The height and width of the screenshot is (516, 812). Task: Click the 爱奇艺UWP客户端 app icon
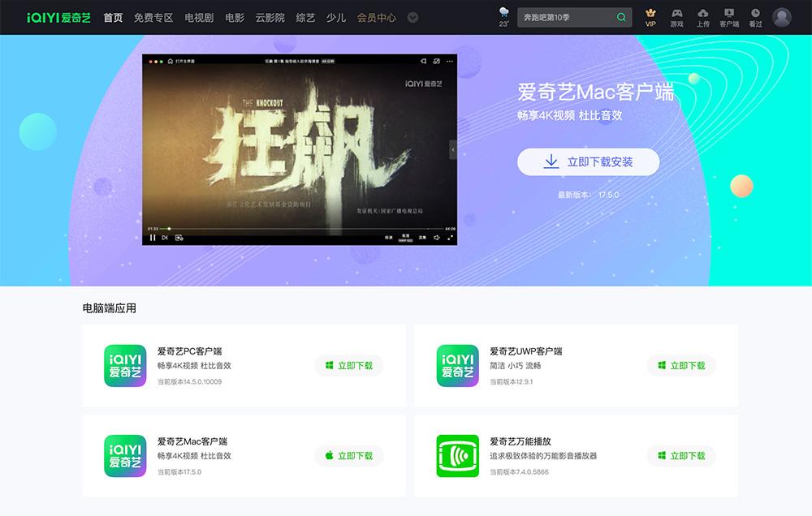[458, 365]
